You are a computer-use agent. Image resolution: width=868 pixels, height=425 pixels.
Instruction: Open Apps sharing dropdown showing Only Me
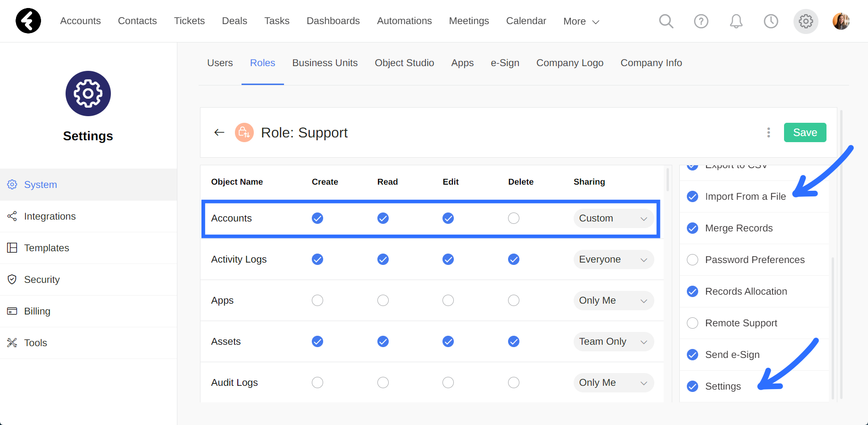pyautogui.click(x=613, y=300)
